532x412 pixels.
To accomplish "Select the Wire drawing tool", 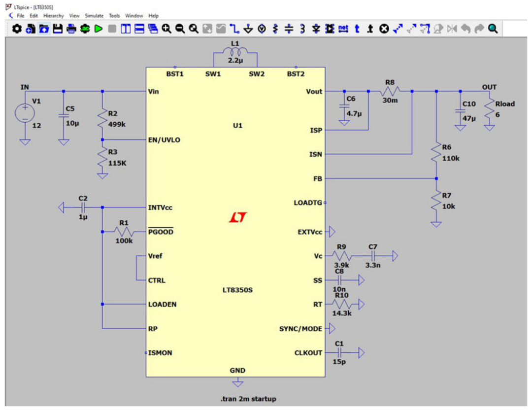I will pos(234,29).
